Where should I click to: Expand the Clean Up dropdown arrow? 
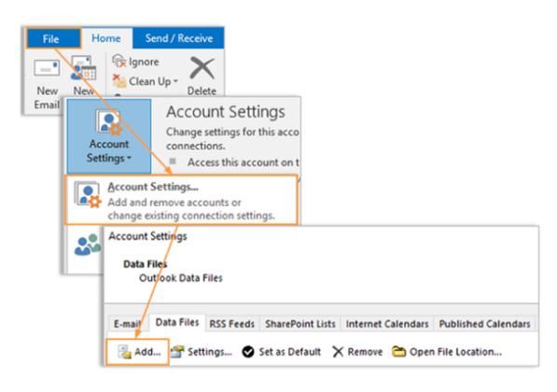[175, 81]
